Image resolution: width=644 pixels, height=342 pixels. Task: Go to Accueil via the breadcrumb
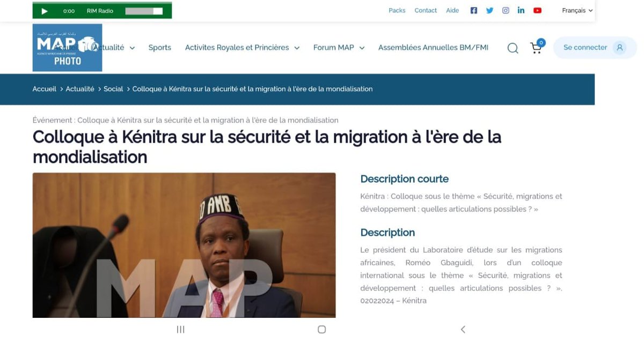tap(43, 89)
